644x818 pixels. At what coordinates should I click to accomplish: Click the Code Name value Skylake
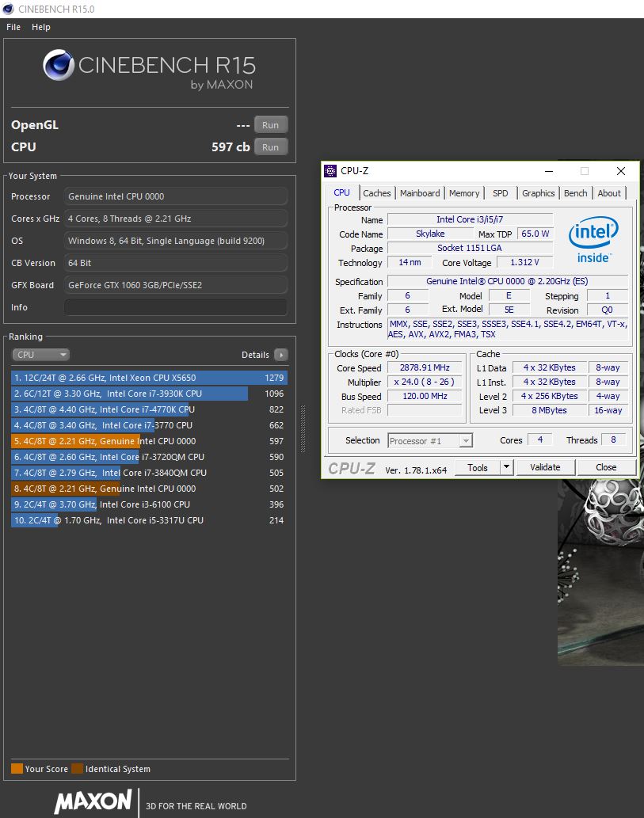pyautogui.click(x=430, y=234)
